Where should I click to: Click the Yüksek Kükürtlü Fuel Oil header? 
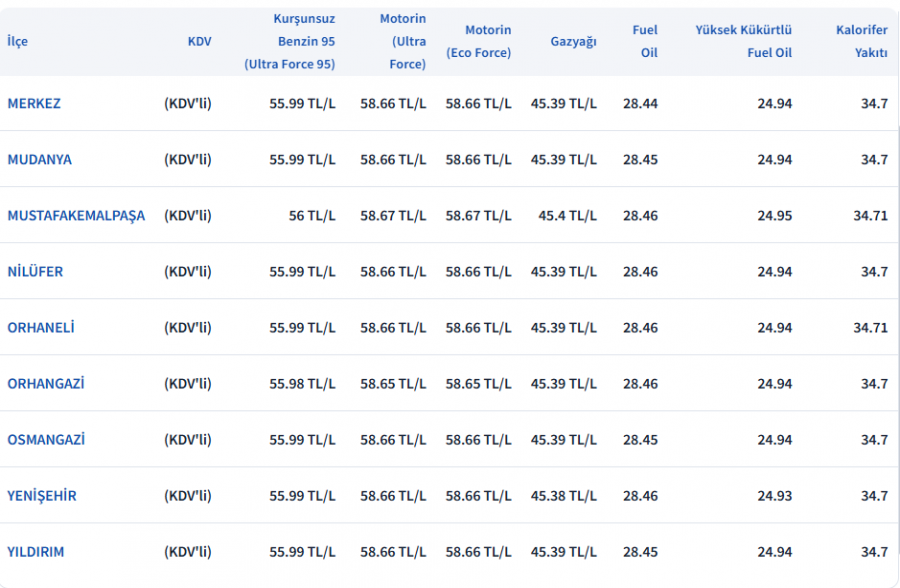[743, 41]
